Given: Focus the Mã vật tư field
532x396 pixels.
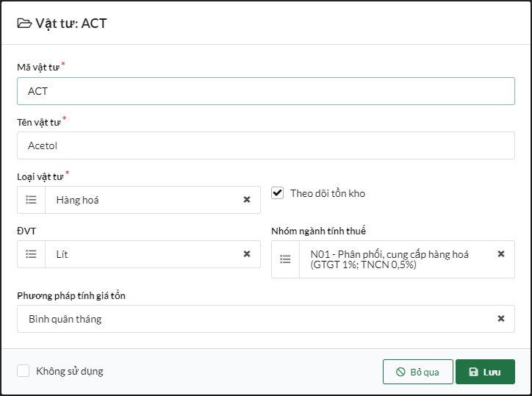Looking at the screenshot, I should pyautogui.click(x=265, y=91).
